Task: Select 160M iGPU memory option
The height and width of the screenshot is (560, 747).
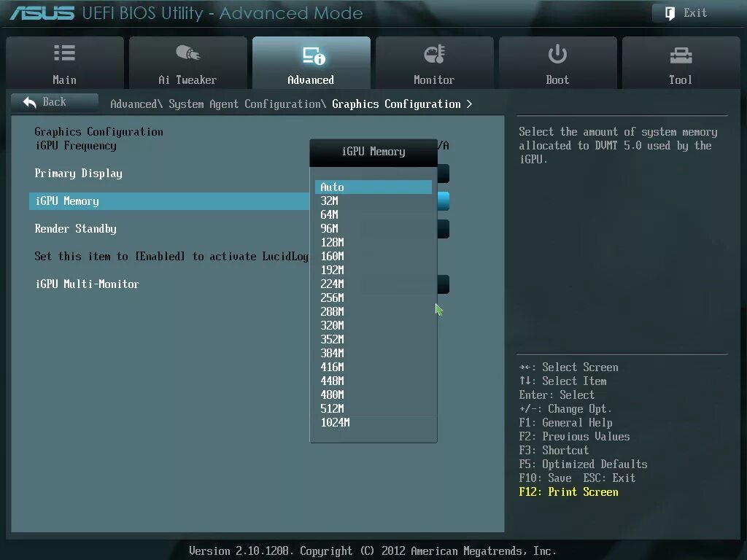Action: tap(373, 256)
